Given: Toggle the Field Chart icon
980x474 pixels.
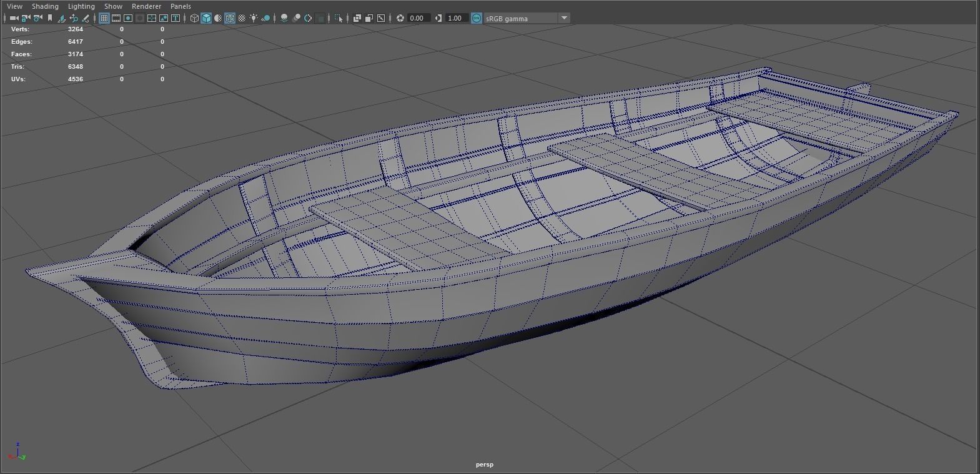Looking at the screenshot, I should [152, 18].
